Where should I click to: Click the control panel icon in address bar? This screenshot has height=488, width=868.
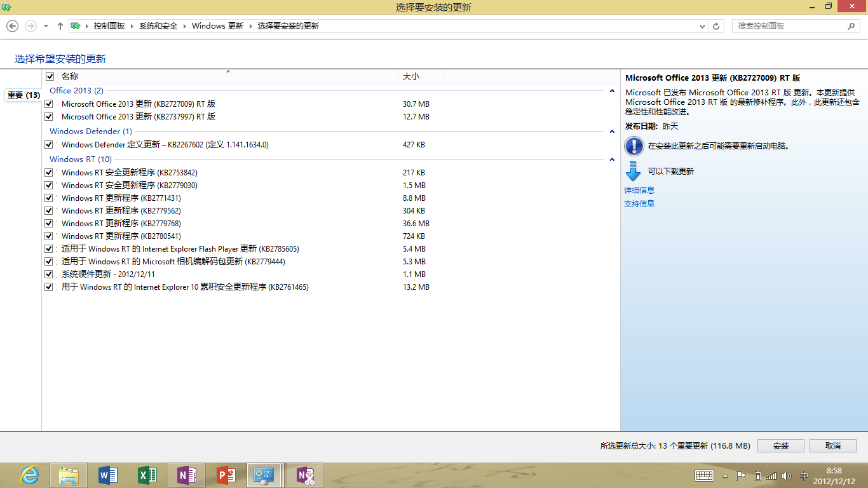pyautogui.click(x=76, y=26)
